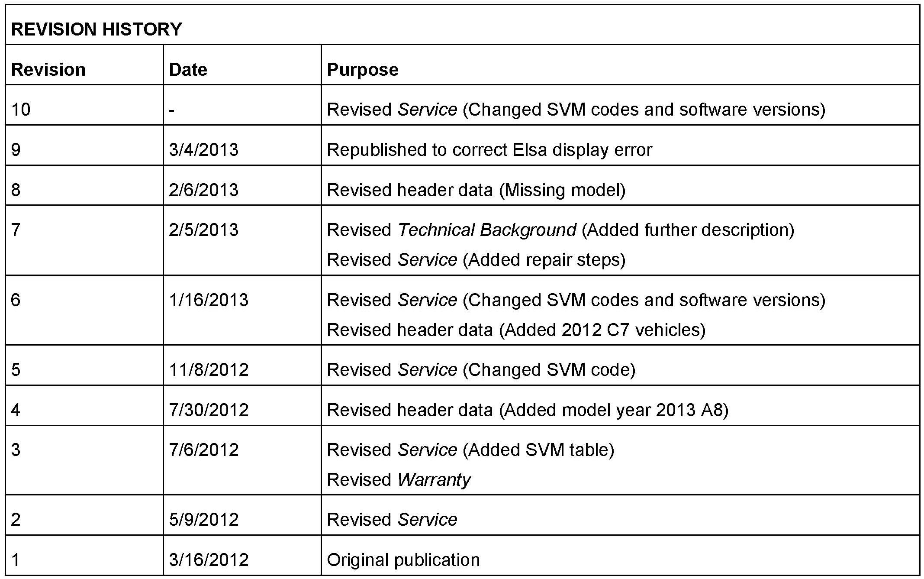
Task: Click the 'Original publication' purpose text
Action: click(403, 560)
